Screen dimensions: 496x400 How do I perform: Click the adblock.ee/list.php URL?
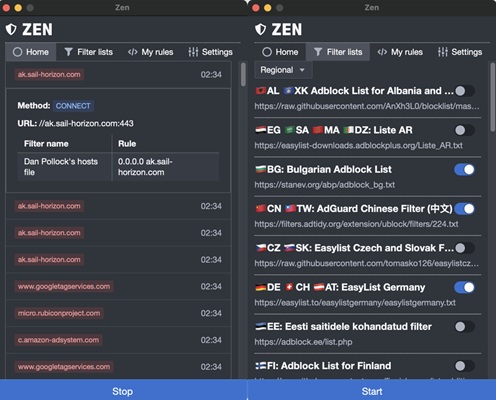(303, 342)
